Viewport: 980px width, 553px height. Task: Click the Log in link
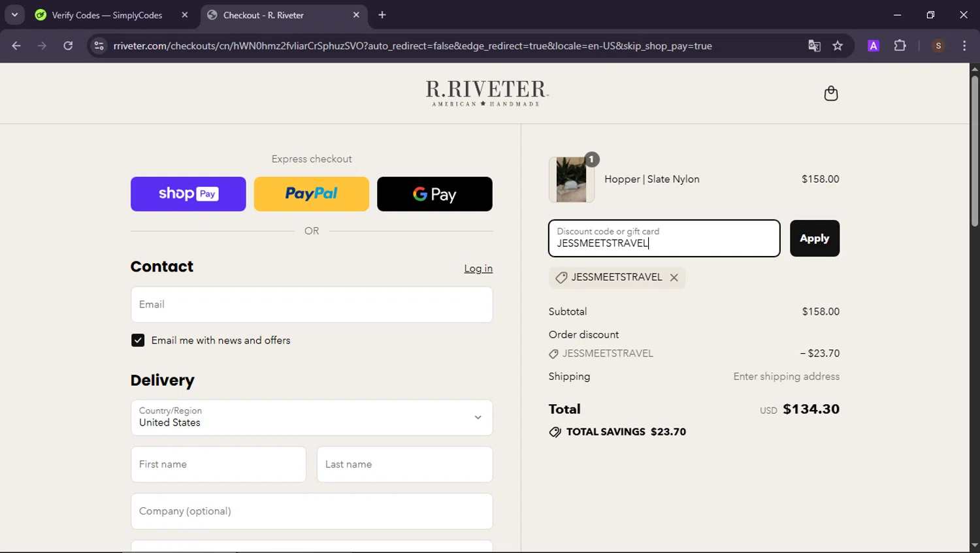478,268
